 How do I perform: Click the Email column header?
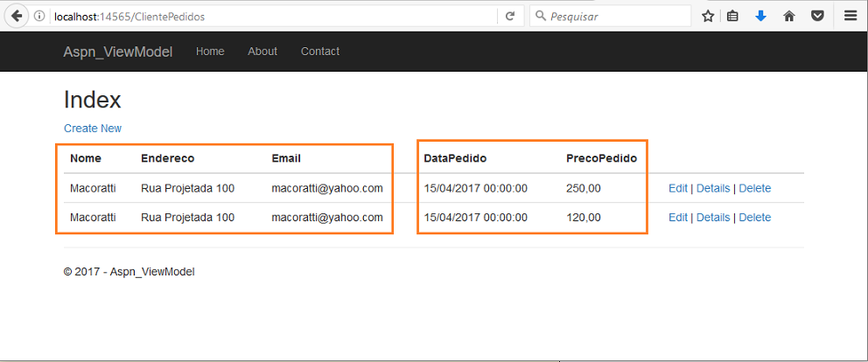pos(286,158)
